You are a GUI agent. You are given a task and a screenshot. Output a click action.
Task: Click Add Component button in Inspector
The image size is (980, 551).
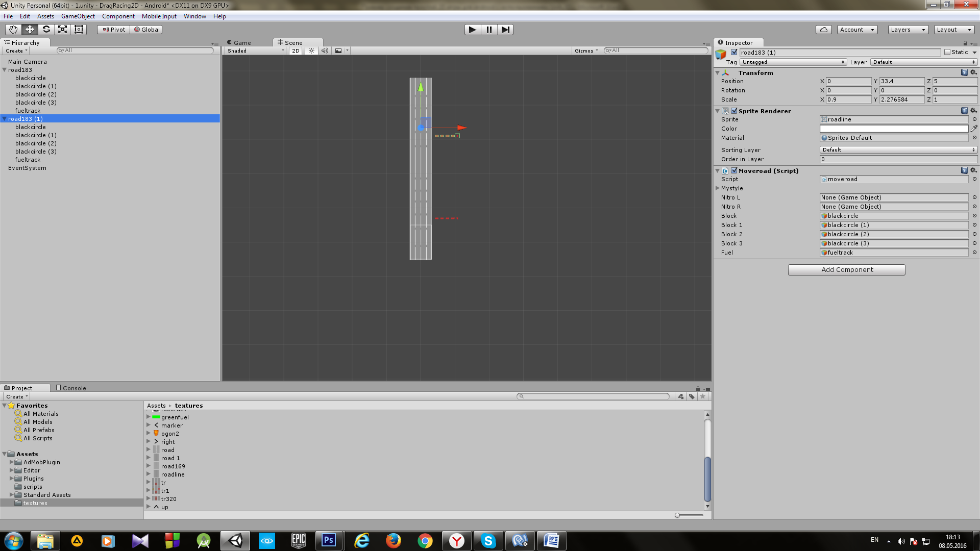pyautogui.click(x=847, y=269)
